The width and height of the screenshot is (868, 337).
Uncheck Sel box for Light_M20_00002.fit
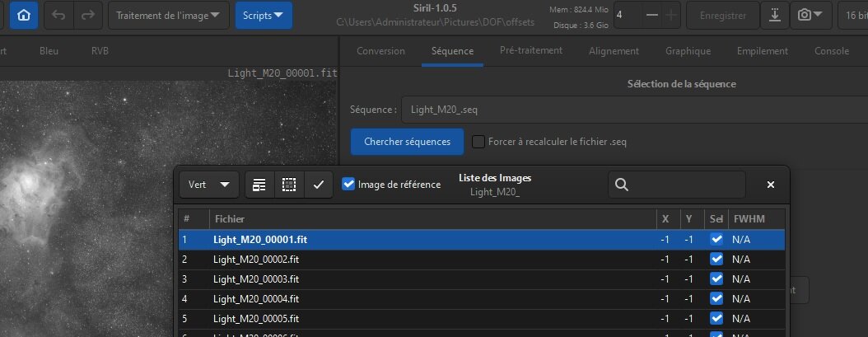pyautogui.click(x=716, y=260)
